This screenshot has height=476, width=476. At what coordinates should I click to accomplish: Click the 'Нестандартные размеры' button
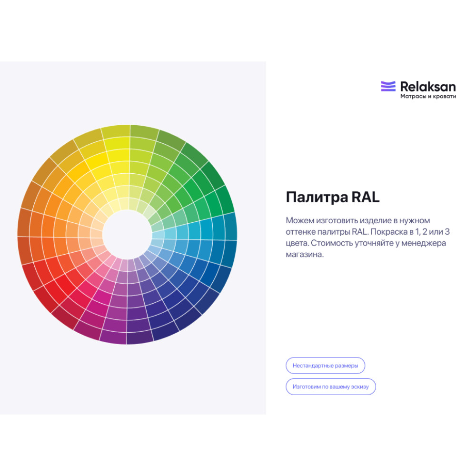(x=325, y=366)
